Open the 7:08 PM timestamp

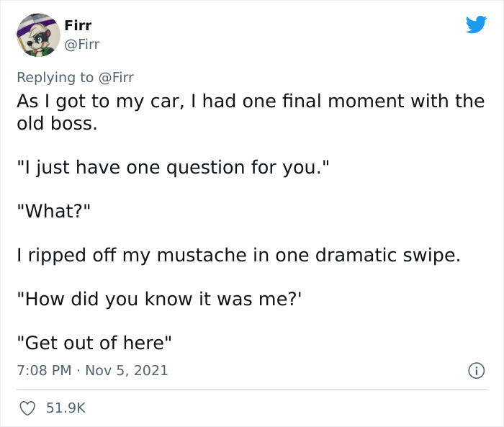tap(44, 370)
